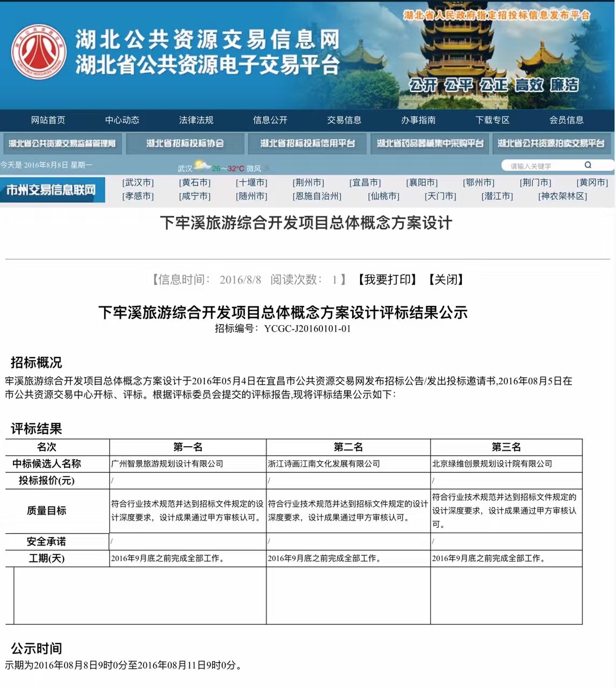This screenshot has height=688, width=616.
Task: Open the 网站首页 menu
Action: (48, 120)
